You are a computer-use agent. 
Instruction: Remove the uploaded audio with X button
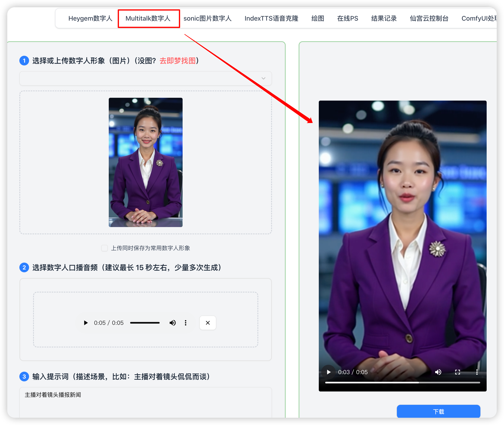(208, 323)
